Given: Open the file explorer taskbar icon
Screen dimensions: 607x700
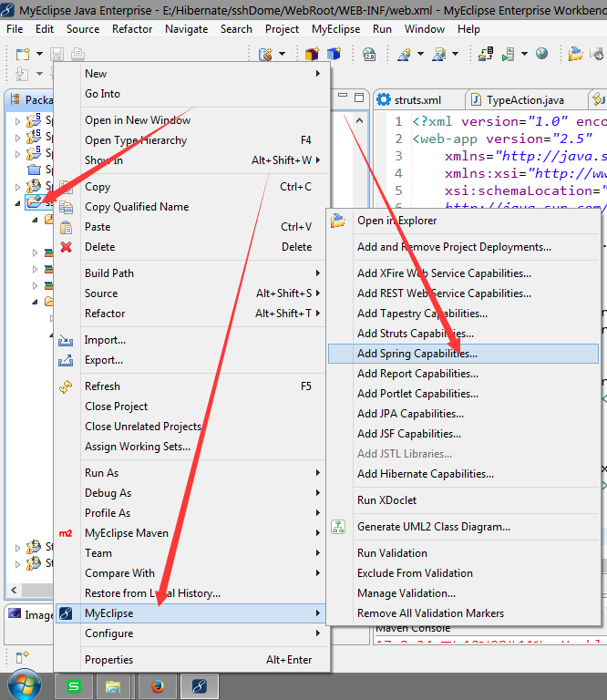Looking at the screenshot, I should [113, 686].
